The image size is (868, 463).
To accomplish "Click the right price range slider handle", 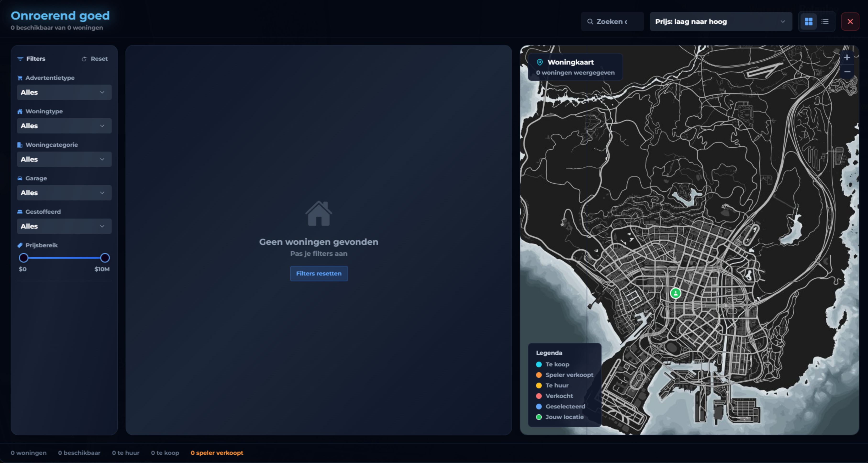I will point(105,258).
